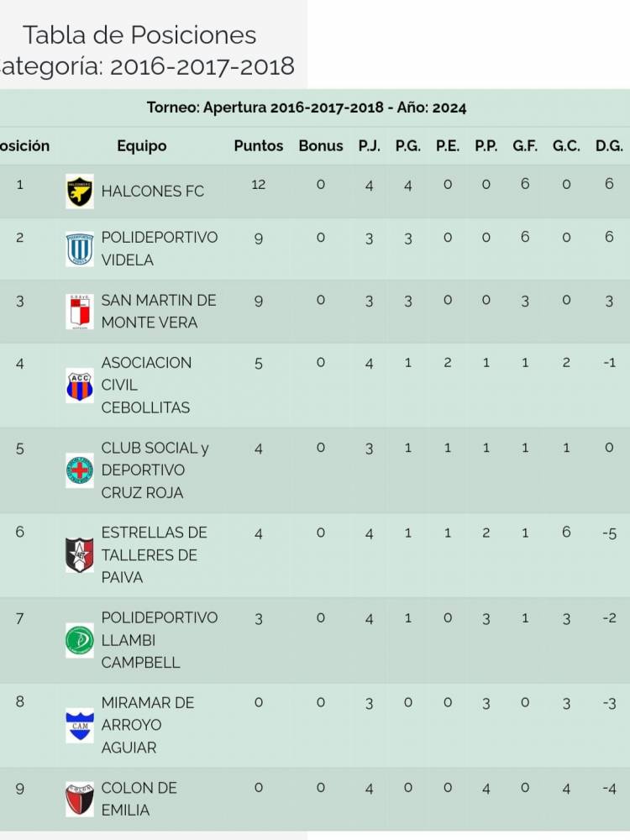The width and height of the screenshot is (630, 840).
Task: Click San Martin de Monte Vera logo
Action: tap(80, 312)
